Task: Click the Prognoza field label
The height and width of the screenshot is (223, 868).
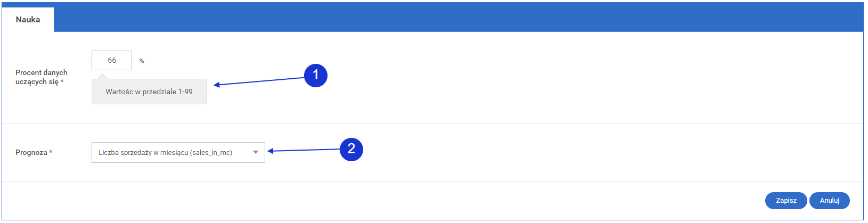Action: click(x=31, y=152)
